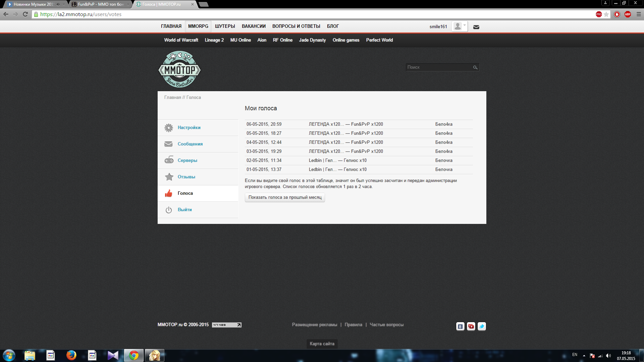Switch to the Fun&PvP browser tab
644x362 pixels.
click(x=100, y=4)
